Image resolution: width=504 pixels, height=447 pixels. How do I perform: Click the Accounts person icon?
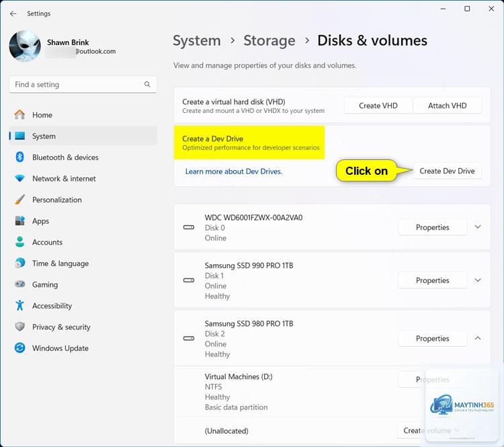[x=20, y=242]
